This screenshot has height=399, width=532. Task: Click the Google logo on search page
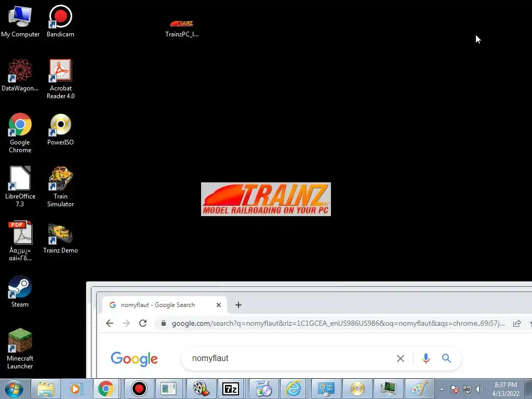point(135,358)
